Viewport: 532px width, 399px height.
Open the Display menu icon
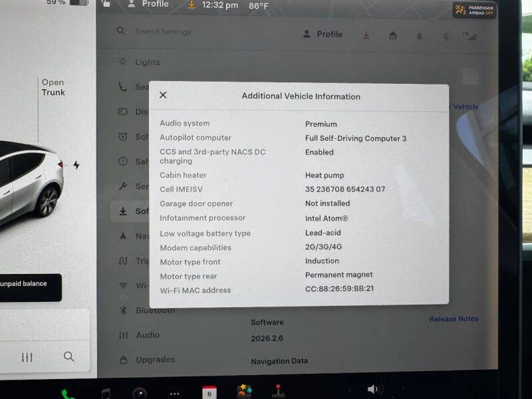click(123, 111)
